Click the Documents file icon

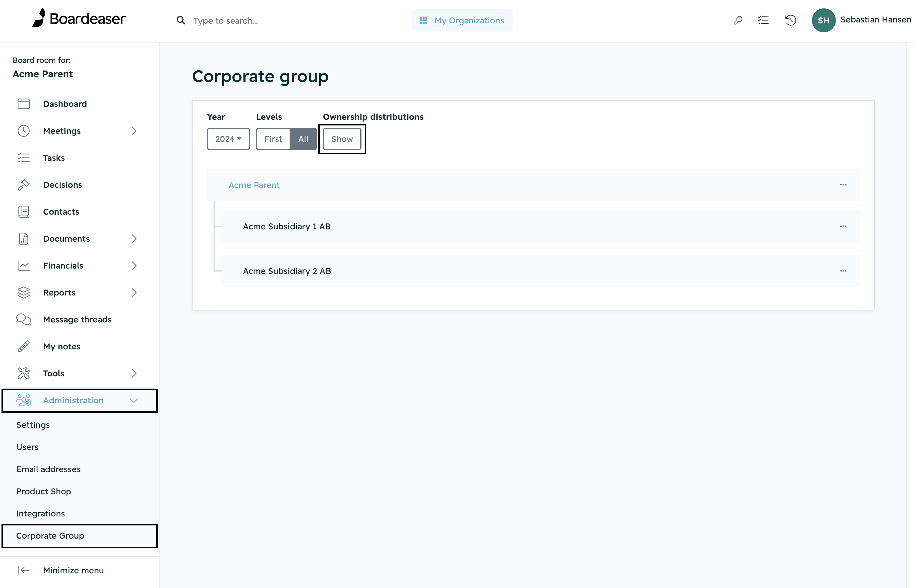click(x=24, y=239)
